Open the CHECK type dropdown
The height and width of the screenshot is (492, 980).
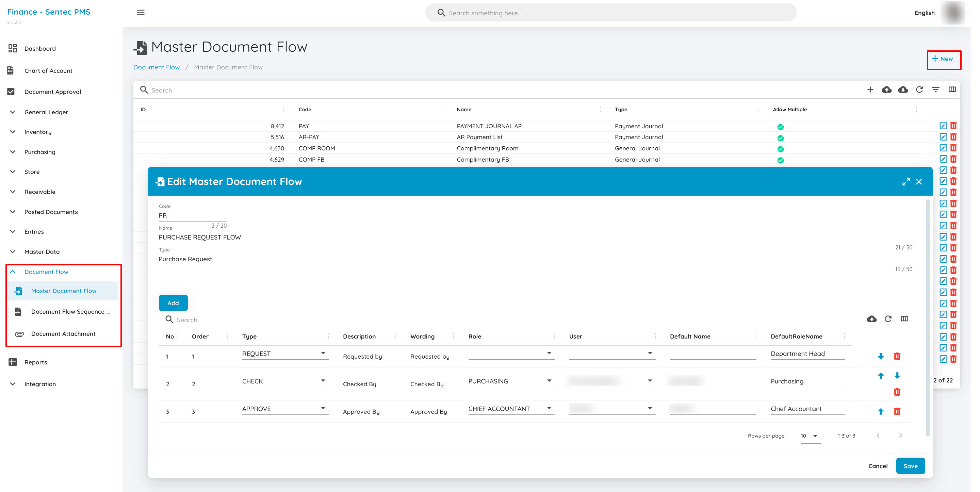285,381
